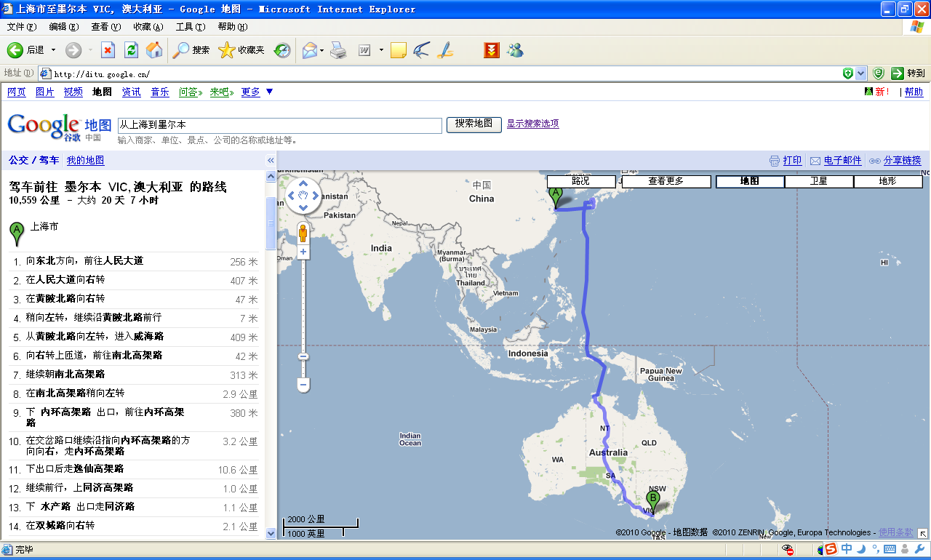Image resolution: width=931 pixels, height=560 pixels.
Task: Open the 编辑(E) menu
Action: pyautogui.click(x=64, y=27)
